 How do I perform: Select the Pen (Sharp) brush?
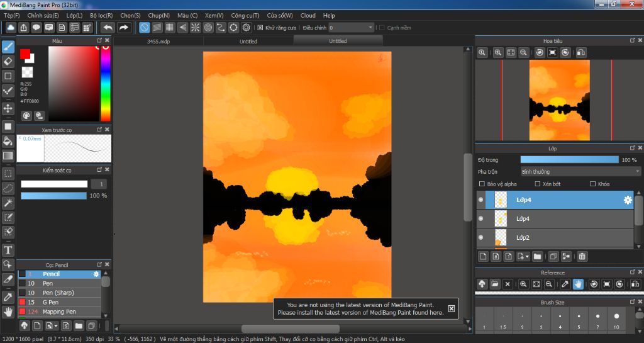click(60, 293)
